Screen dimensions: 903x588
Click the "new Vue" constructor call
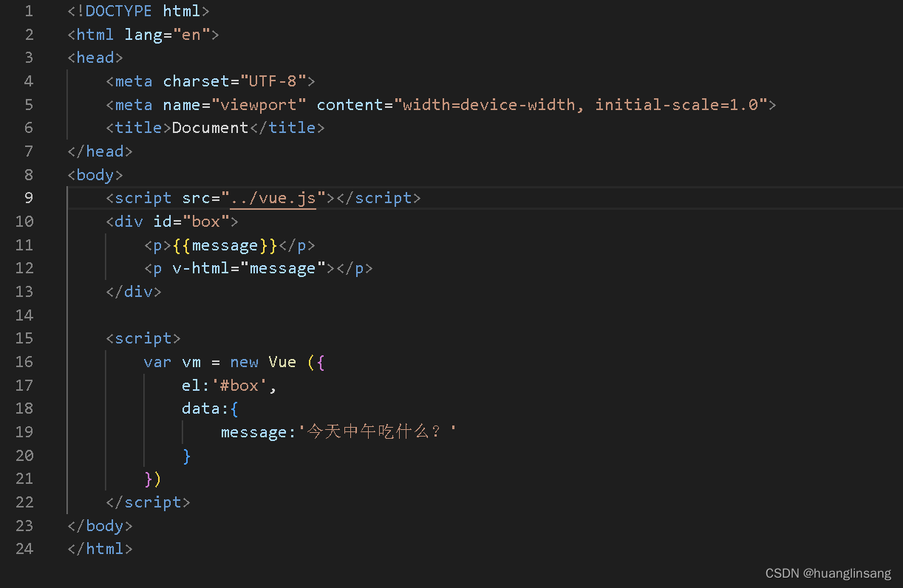263,362
